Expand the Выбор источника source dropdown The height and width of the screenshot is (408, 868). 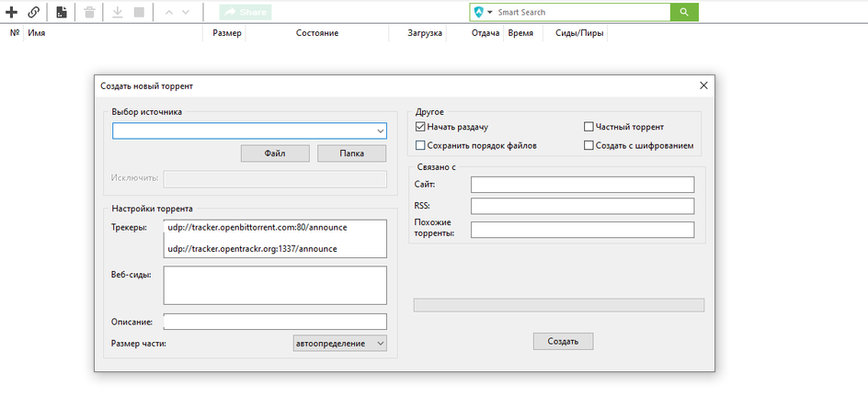pos(381,131)
